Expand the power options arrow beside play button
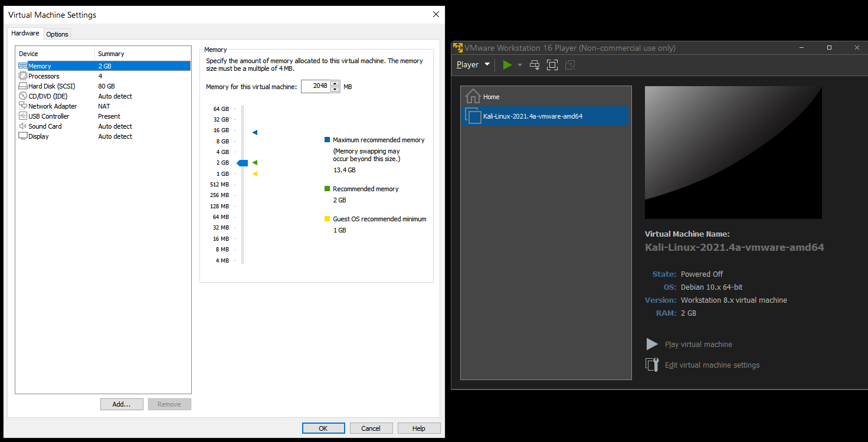 (520, 65)
